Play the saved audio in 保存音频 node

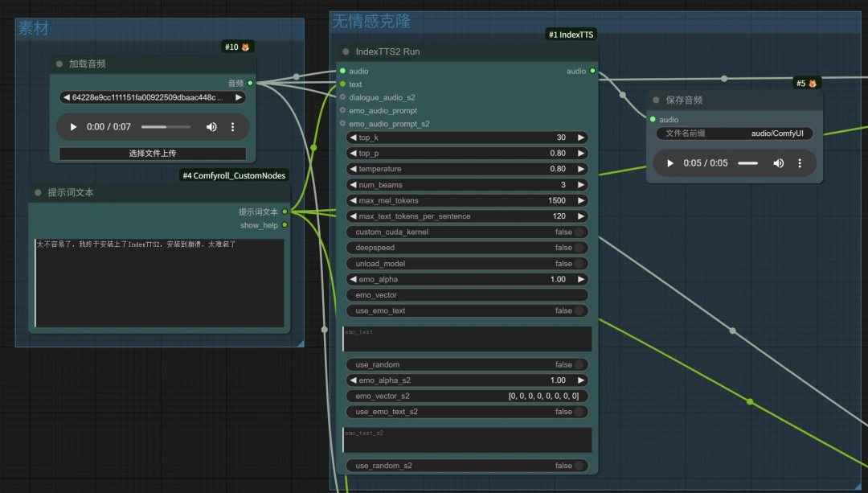point(669,163)
